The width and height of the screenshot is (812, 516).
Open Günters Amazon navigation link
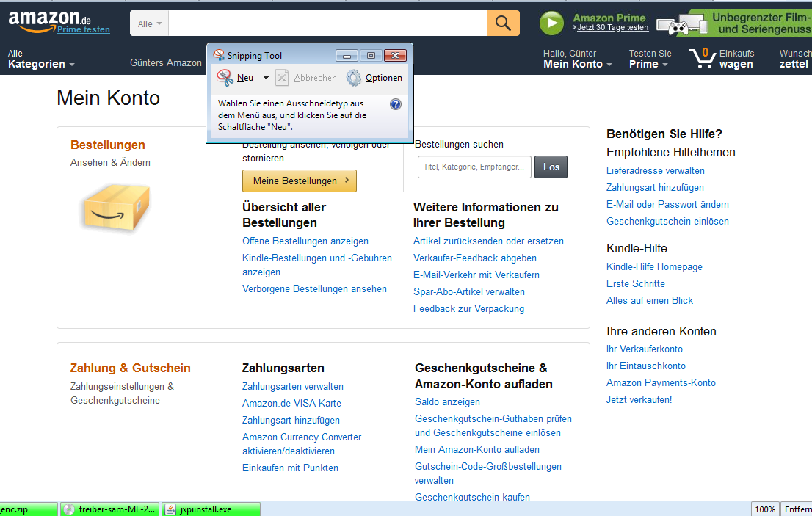pyautogui.click(x=166, y=62)
